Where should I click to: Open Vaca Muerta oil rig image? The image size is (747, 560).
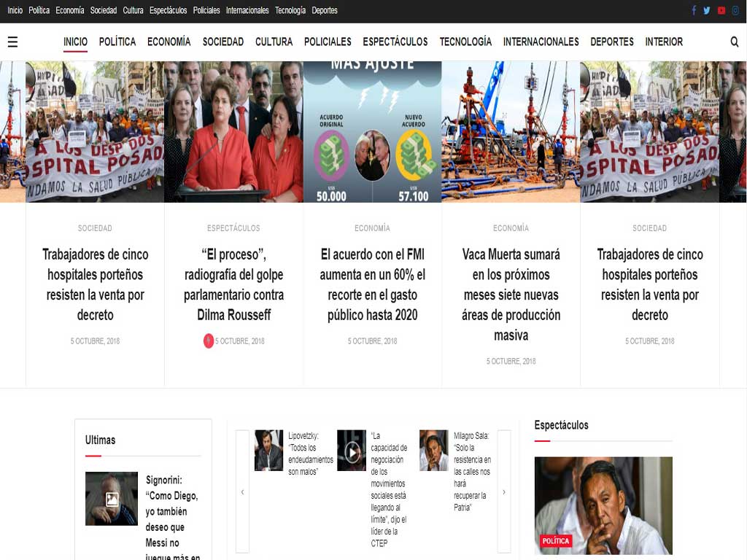pos(511,132)
